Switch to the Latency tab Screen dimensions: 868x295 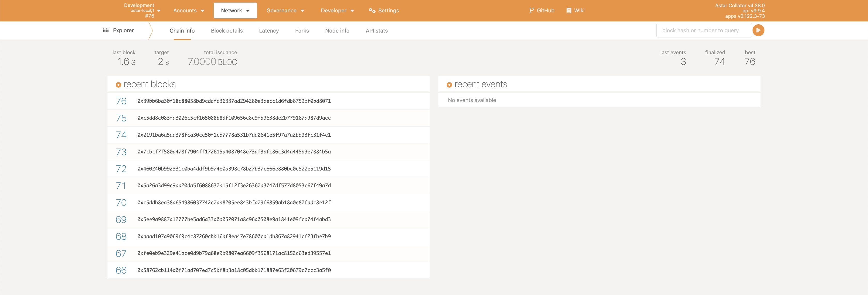(269, 31)
